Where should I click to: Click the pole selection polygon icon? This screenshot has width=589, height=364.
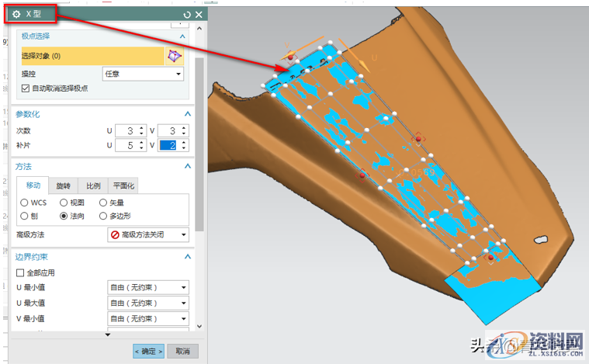pyautogui.click(x=176, y=56)
